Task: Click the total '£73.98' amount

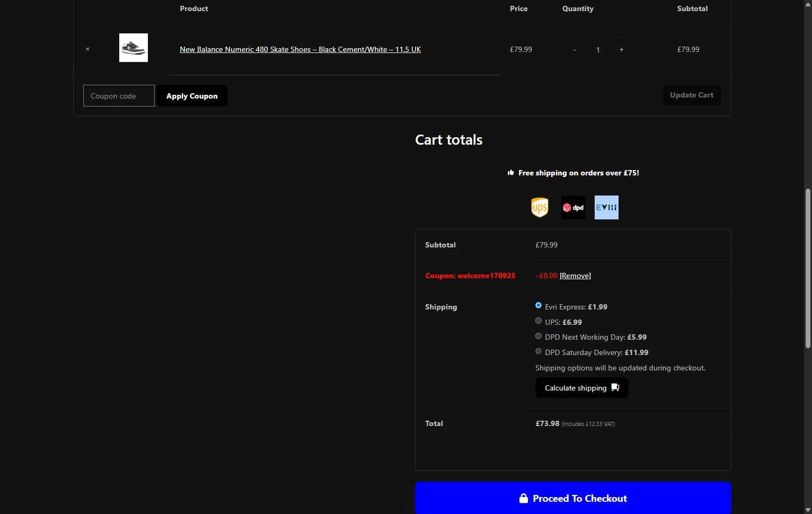Action: [x=548, y=423]
